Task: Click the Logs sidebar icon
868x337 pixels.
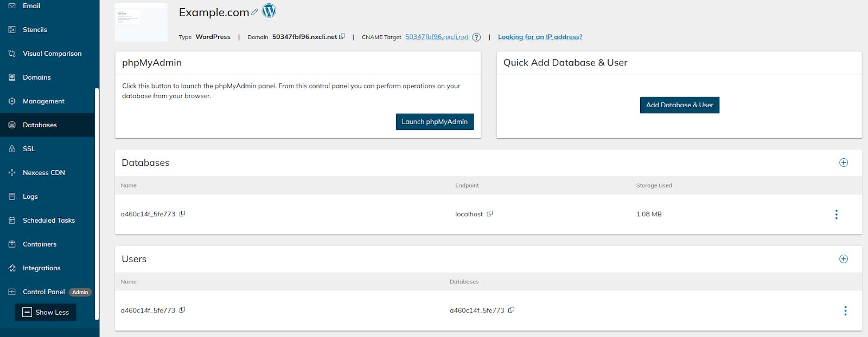Action: coord(12,197)
